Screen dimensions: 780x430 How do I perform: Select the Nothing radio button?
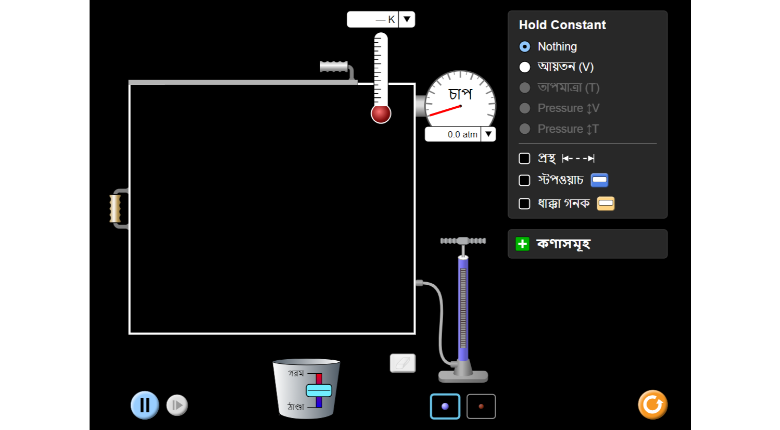pyautogui.click(x=525, y=46)
